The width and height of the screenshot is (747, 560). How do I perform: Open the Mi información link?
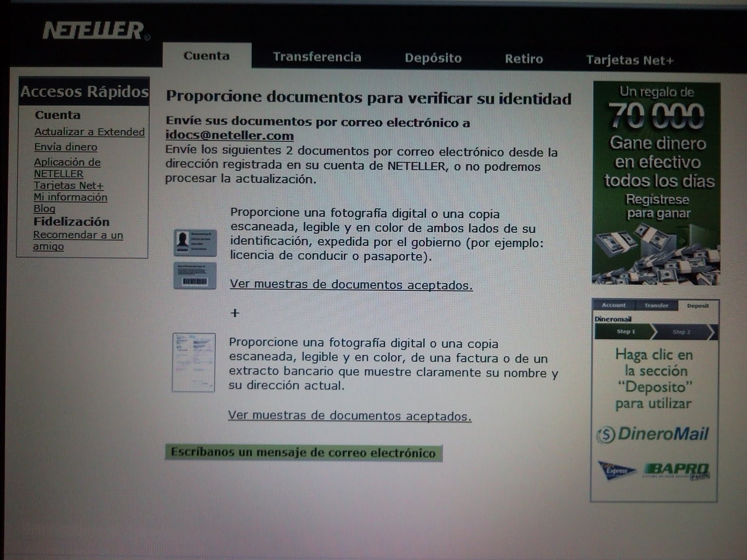70,197
